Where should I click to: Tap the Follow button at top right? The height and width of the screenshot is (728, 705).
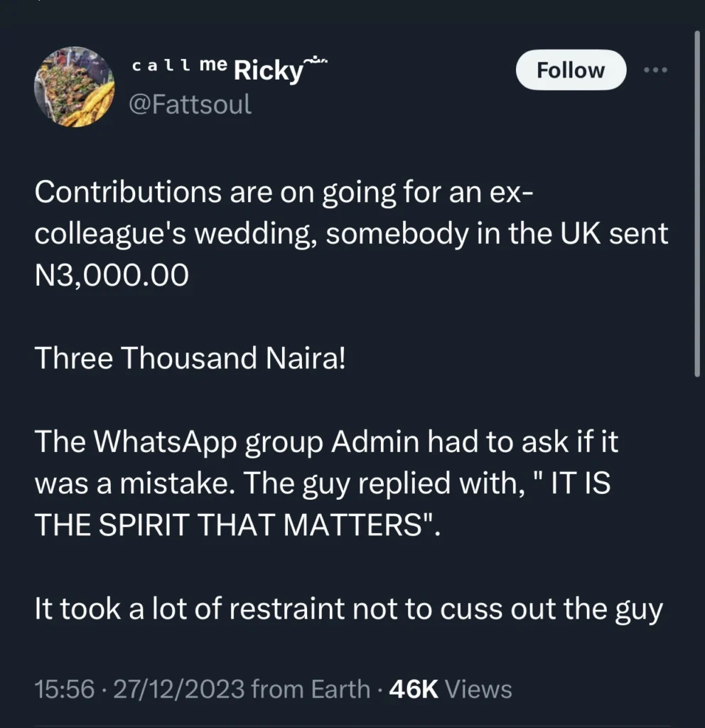pos(571,70)
